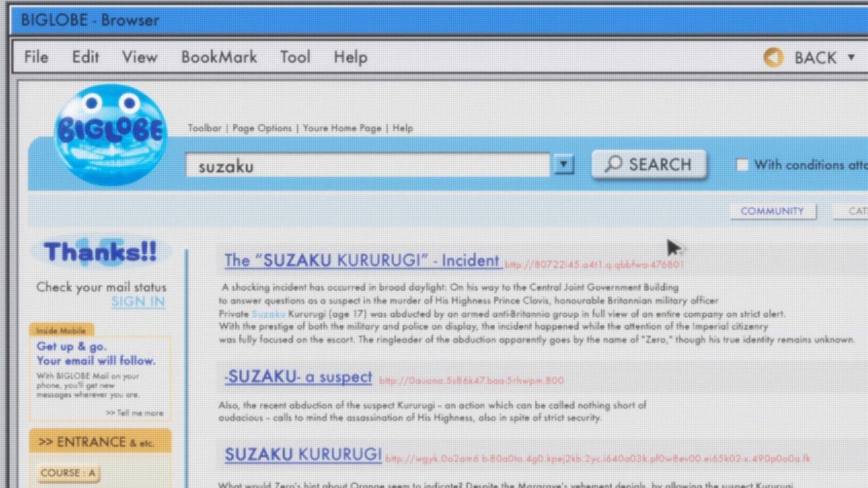Open the URL next to Incident result
The height and width of the screenshot is (488, 868).
click(594, 265)
